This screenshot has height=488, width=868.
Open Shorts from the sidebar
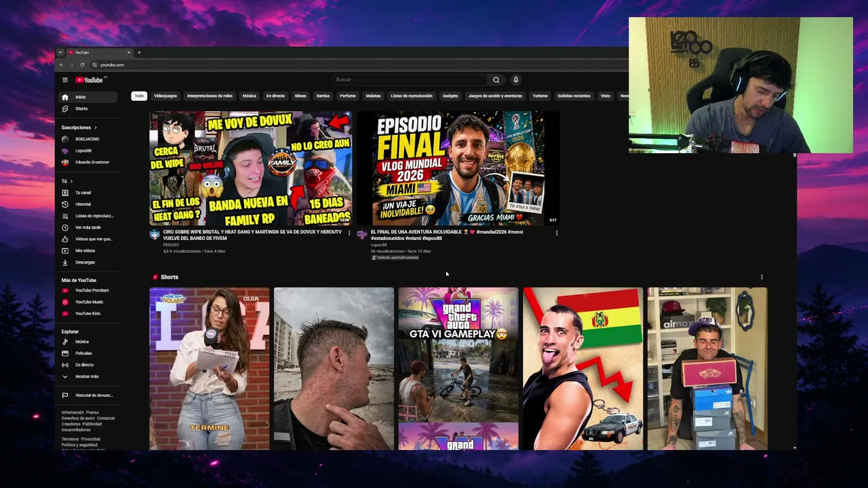point(88,108)
